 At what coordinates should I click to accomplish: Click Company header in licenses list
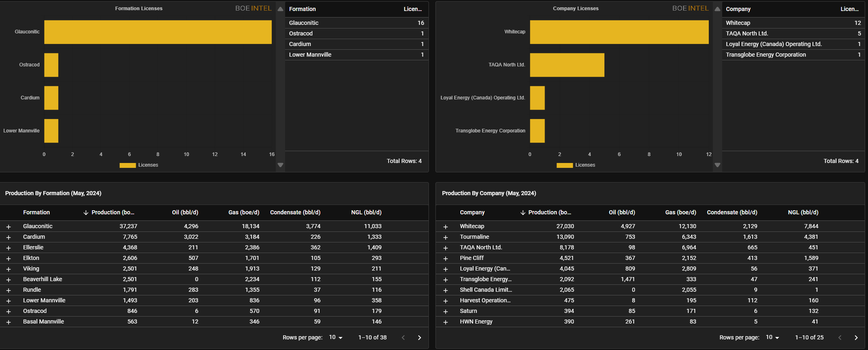[x=738, y=9]
